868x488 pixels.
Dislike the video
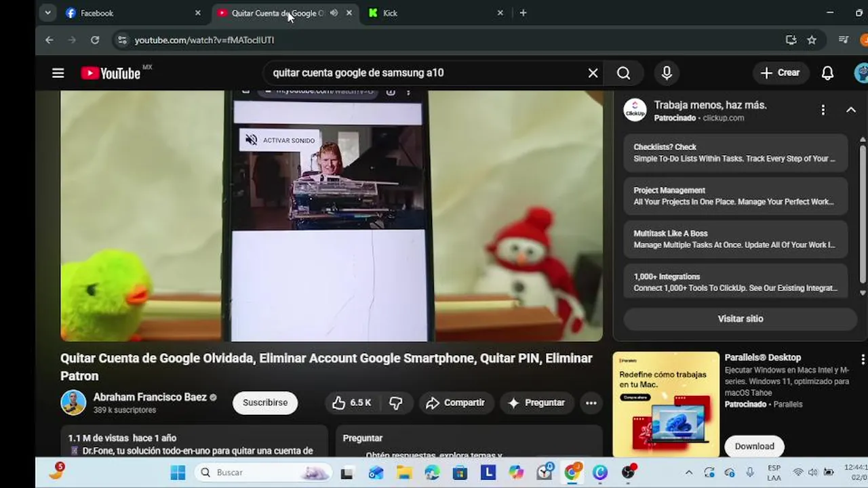tap(396, 403)
